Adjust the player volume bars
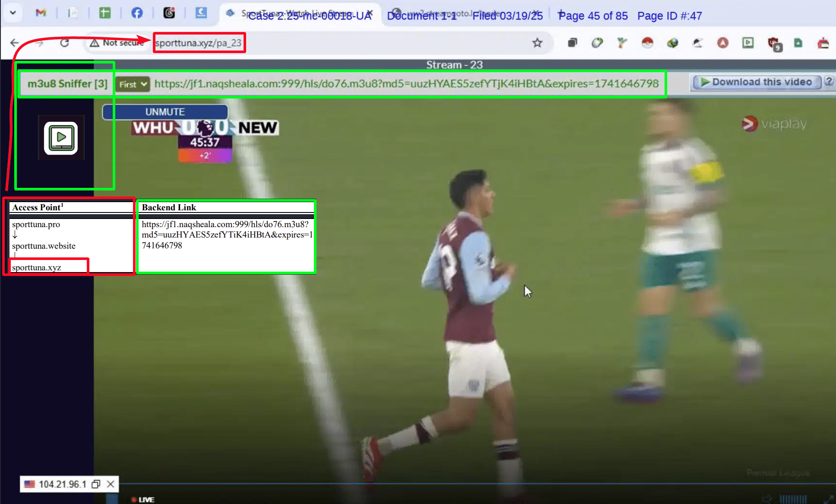 pyautogui.click(x=793, y=499)
